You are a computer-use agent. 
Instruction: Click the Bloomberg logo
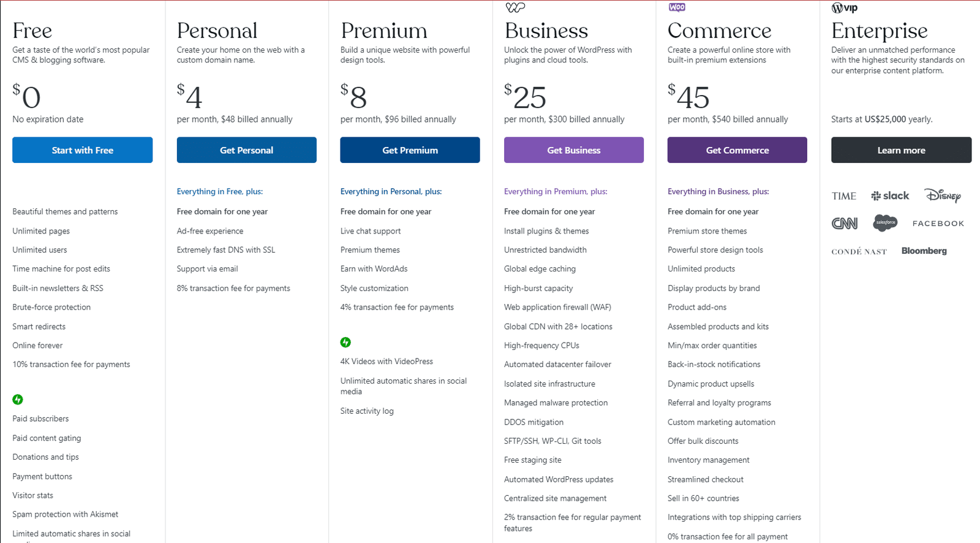(x=924, y=251)
